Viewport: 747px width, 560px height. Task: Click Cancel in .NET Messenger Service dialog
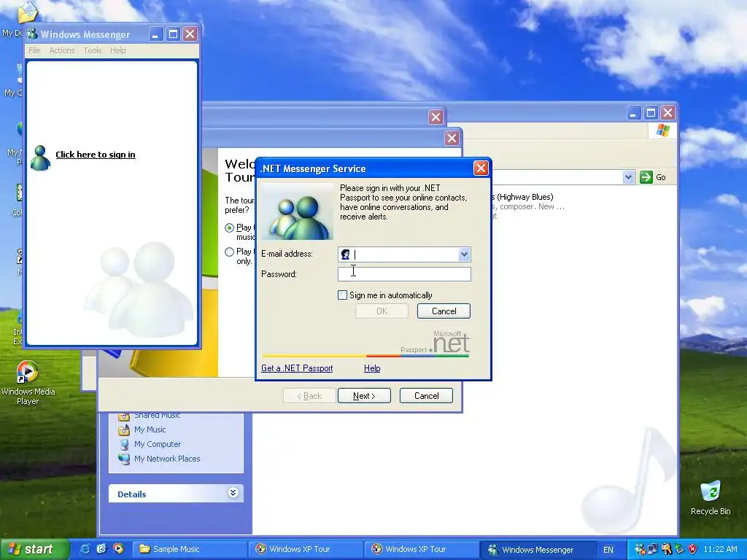pos(444,311)
